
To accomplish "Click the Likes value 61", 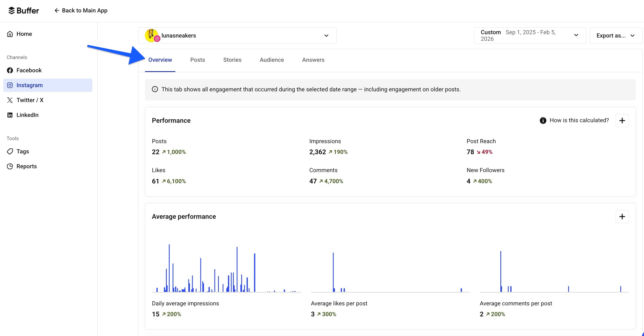I will point(155,181).
